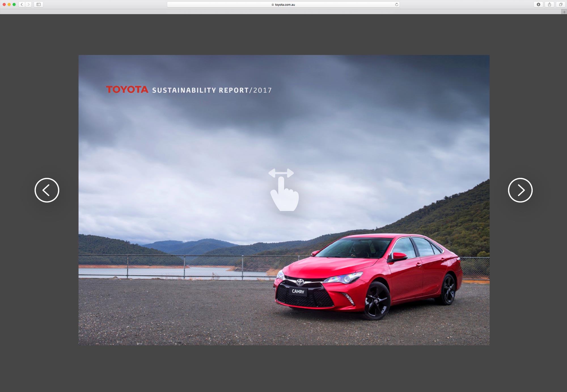
Task: Click the red TOYOTA logo
Action: click(127, 90)
